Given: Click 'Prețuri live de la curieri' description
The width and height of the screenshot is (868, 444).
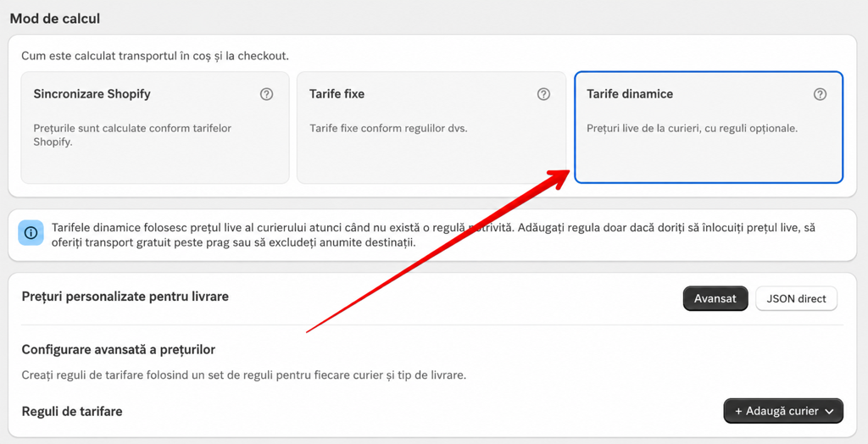Looking at the screenshot, I should coord(692,129).
